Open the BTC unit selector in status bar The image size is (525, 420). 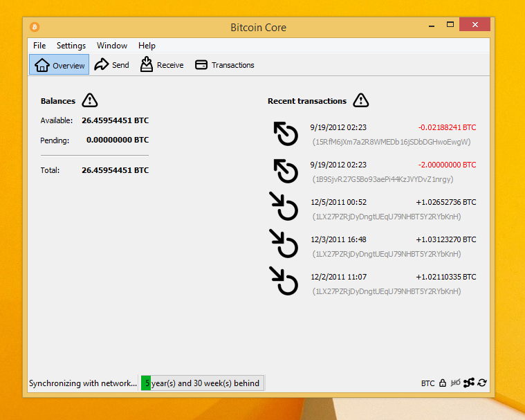(427, 383)
